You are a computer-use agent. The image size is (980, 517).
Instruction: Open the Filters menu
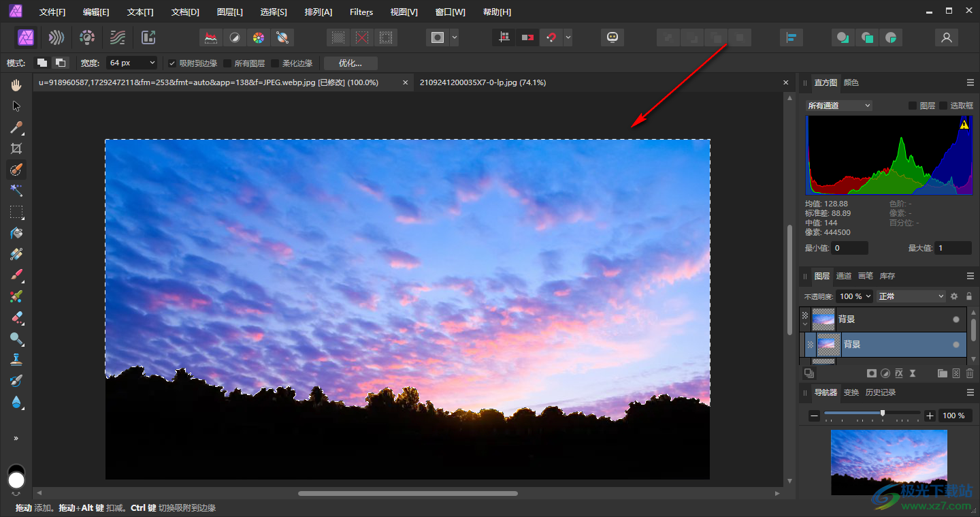point(361,12)
